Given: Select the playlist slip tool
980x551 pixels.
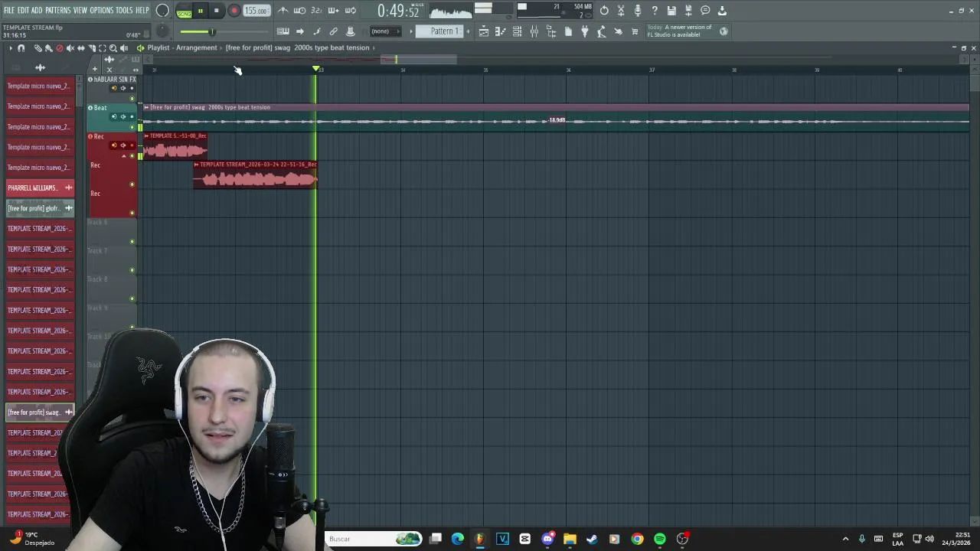Looking at the screenshot, I should (x=81, y=48).
